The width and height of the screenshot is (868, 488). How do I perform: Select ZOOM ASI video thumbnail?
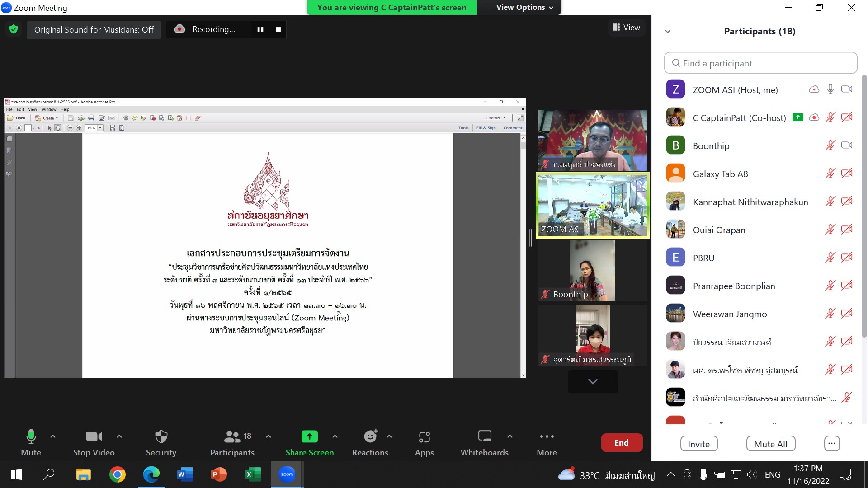[593, 205]
